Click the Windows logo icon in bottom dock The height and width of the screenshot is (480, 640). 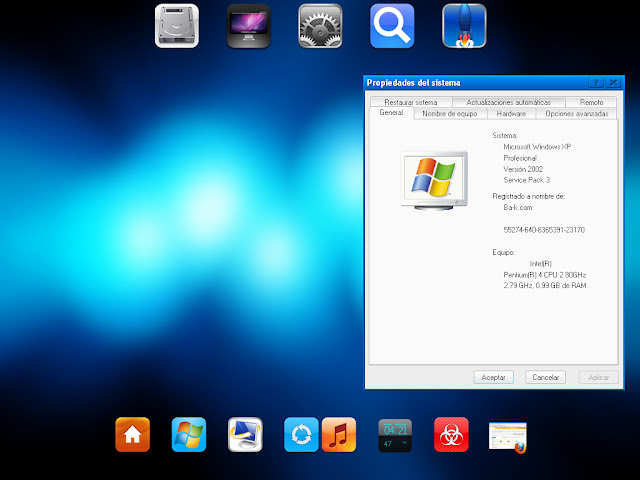[x=189, y=435]
